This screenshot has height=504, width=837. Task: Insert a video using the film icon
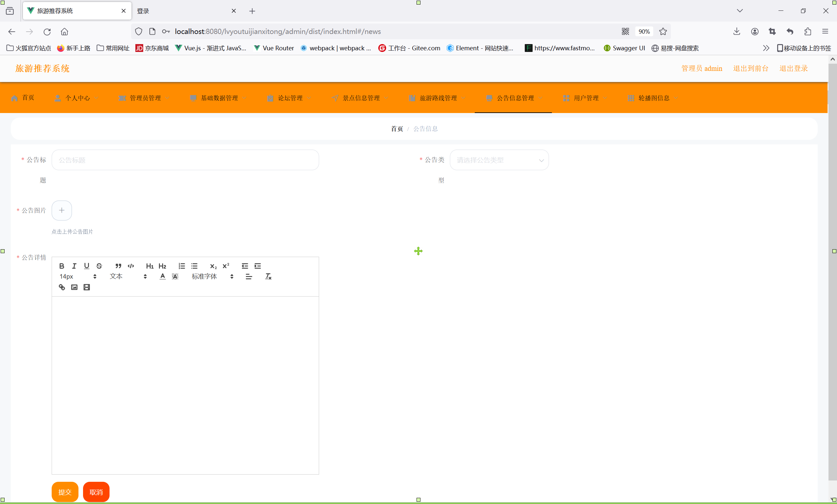tap(87, 287)
